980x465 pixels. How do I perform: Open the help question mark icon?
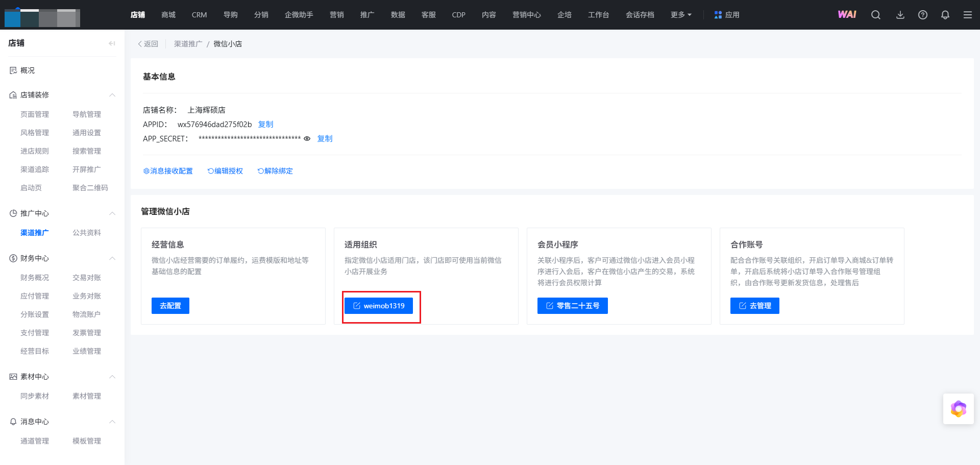click(923, 15)
